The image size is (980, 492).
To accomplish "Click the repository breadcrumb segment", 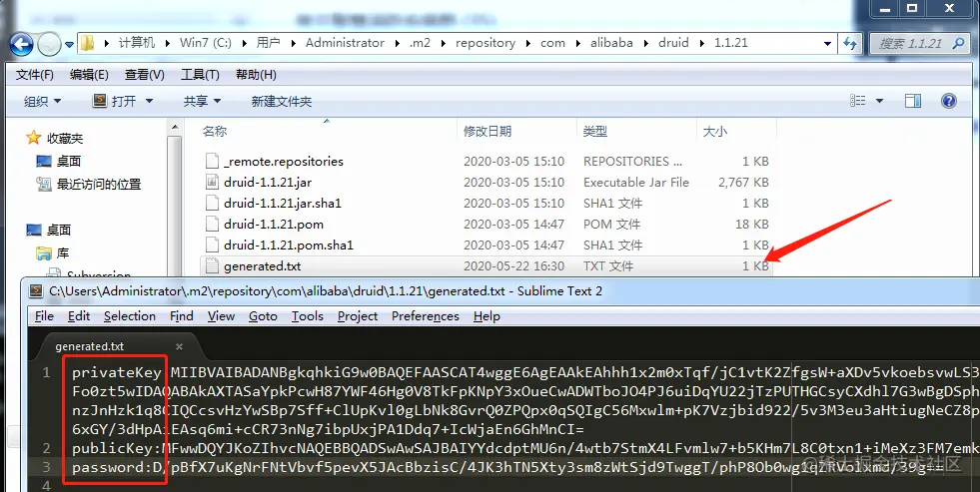I will point(485,43).
